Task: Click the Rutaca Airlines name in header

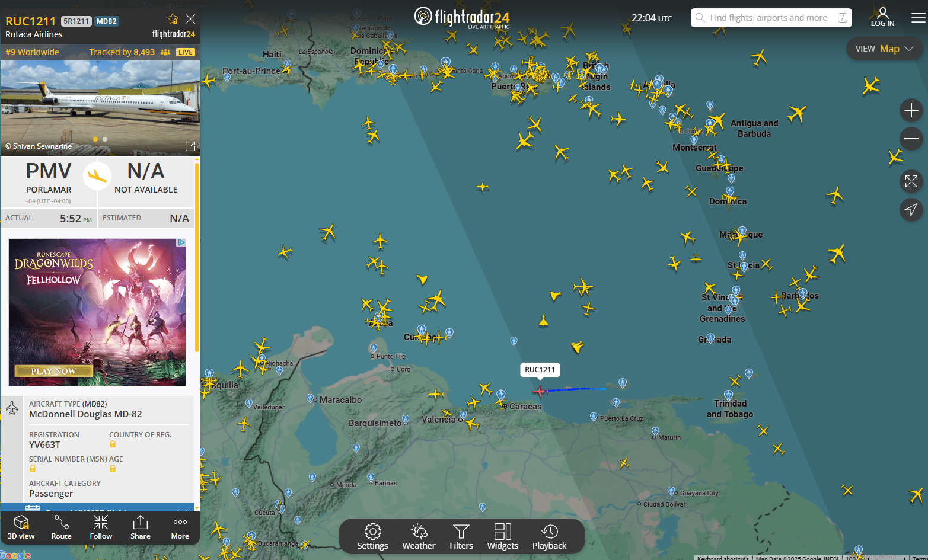Action: (x=34, y=34)
